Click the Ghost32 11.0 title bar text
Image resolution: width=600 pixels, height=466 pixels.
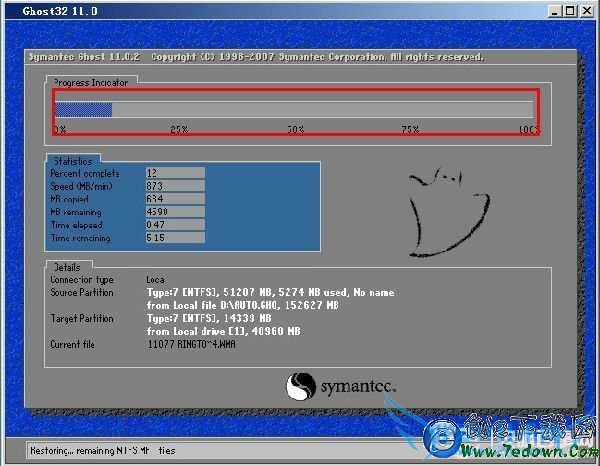[60, 11]
